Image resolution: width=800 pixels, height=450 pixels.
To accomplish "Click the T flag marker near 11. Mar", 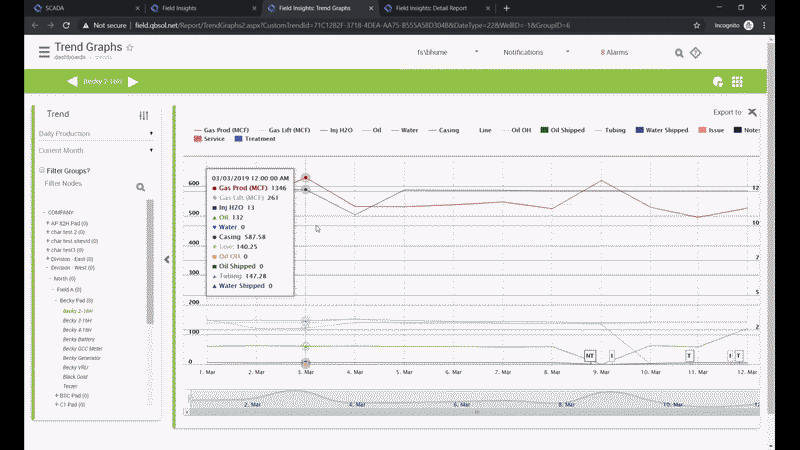I will (689, 356).
